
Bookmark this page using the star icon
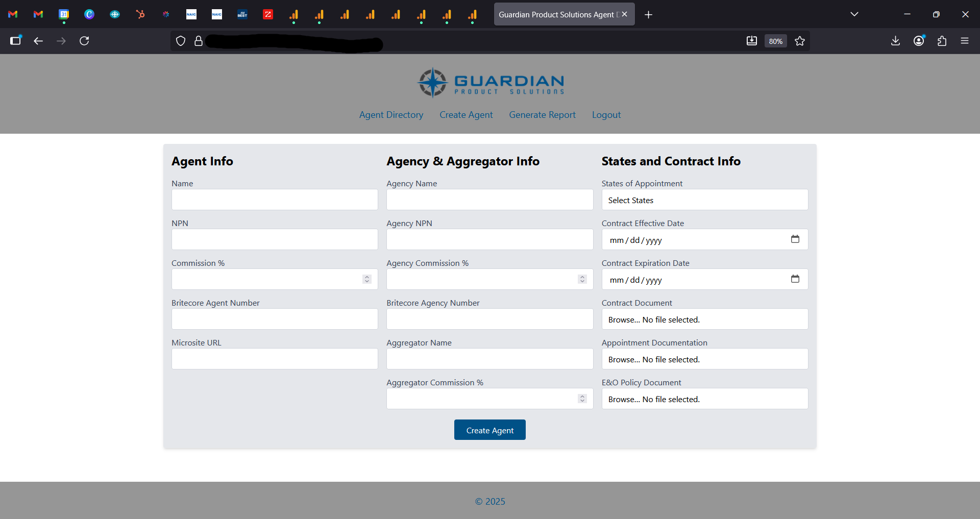[800, 41]
